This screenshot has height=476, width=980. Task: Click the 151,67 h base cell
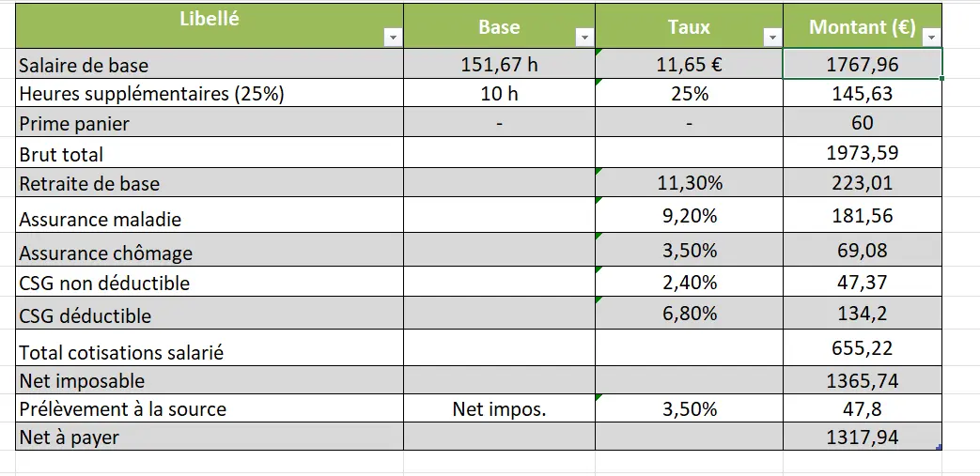499,65
